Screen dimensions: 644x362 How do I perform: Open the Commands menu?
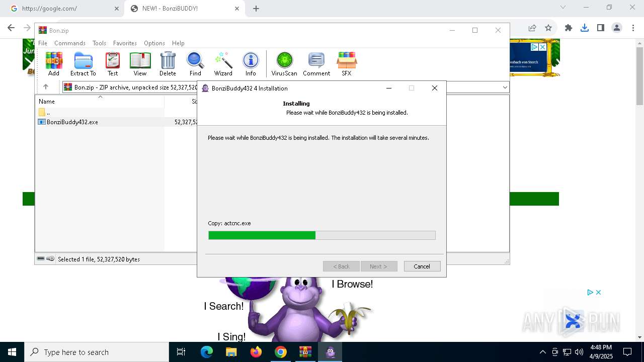[x=70, y=43]
